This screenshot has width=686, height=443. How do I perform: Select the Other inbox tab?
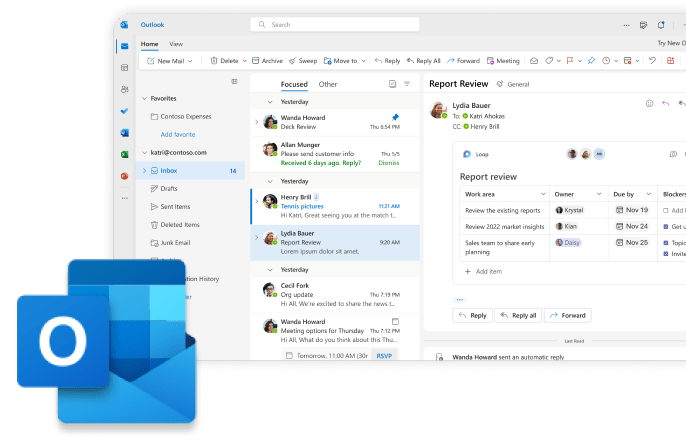(x=328, y=84)
